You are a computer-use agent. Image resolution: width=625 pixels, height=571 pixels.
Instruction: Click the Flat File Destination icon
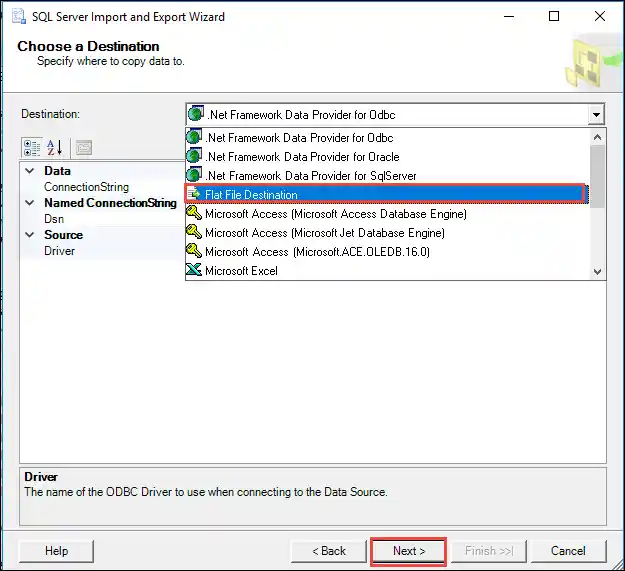194,194
